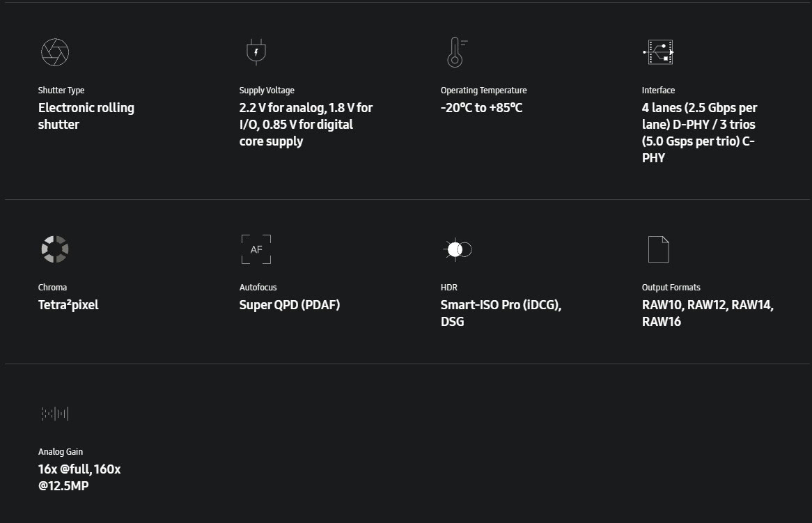Image resolution: width=812 pixels, height=523 pixels.
Task: Click the Interface connection diagram icon
Action: [x=658, y=52]
